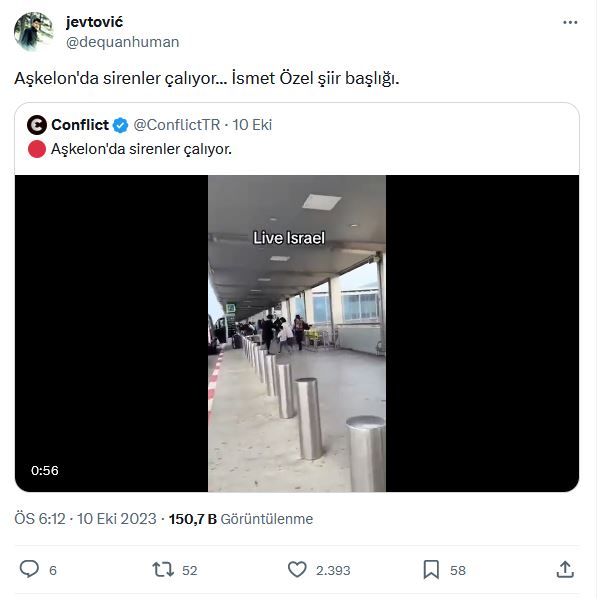Image resolution: width=613 pixels, height=599 pixels.
Task: Click the Conflict account logo
Action: point(37,125)
